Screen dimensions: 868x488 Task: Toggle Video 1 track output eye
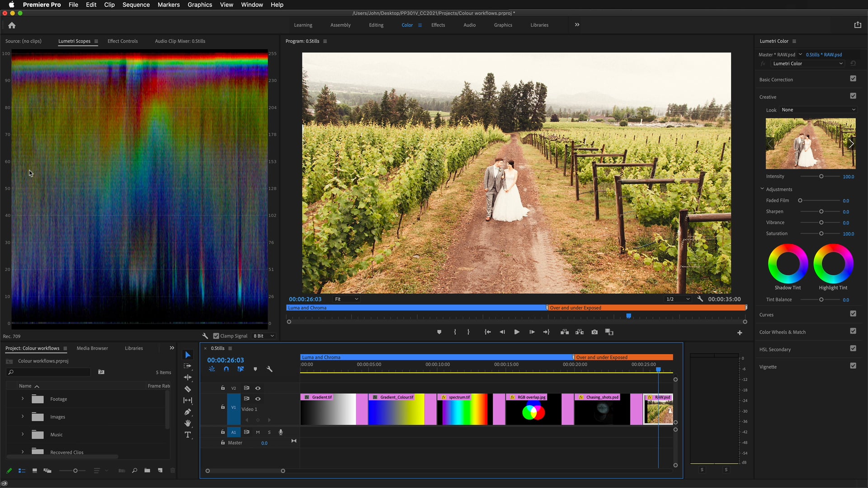click(258, 399)
